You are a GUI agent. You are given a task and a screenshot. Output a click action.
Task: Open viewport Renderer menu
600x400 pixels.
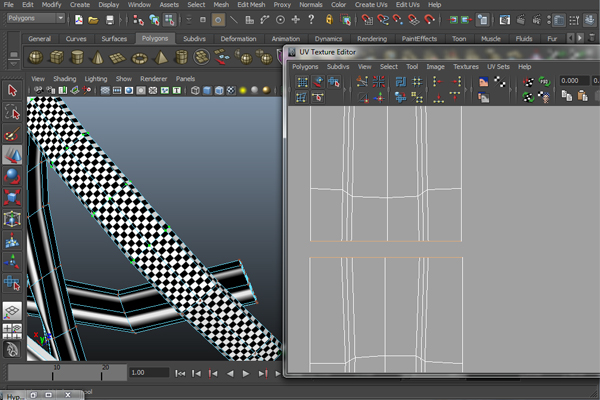153,78
